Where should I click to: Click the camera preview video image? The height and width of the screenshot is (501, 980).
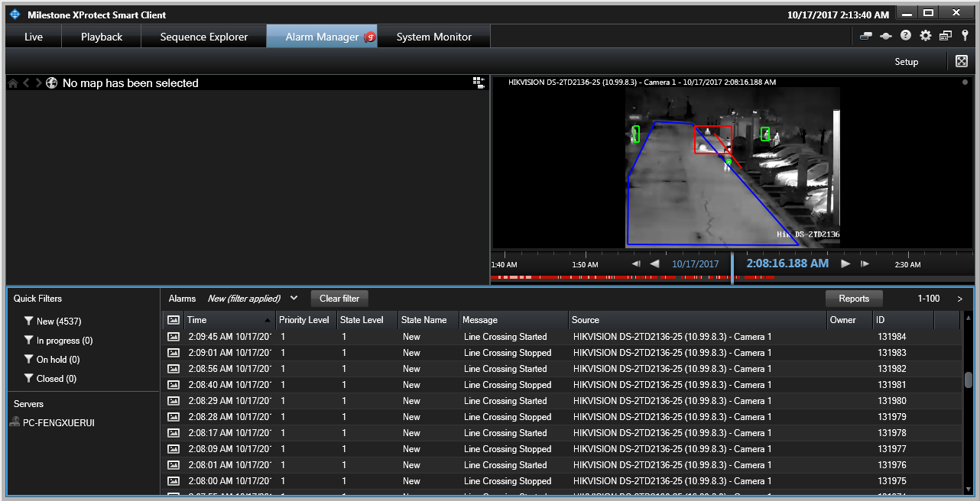tap(732, 166)
